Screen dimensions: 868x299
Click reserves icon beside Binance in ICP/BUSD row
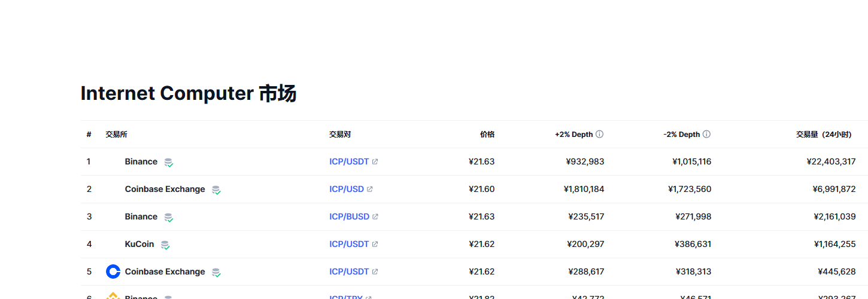(169, 217)
